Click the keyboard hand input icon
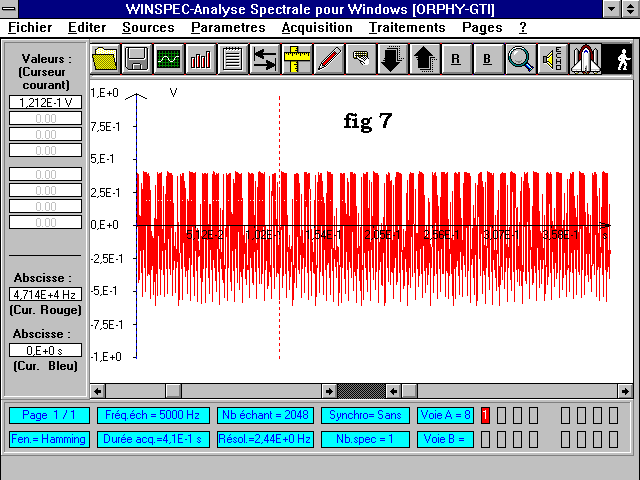The height and width of the screenshot is (480, 640). [360, 59]
